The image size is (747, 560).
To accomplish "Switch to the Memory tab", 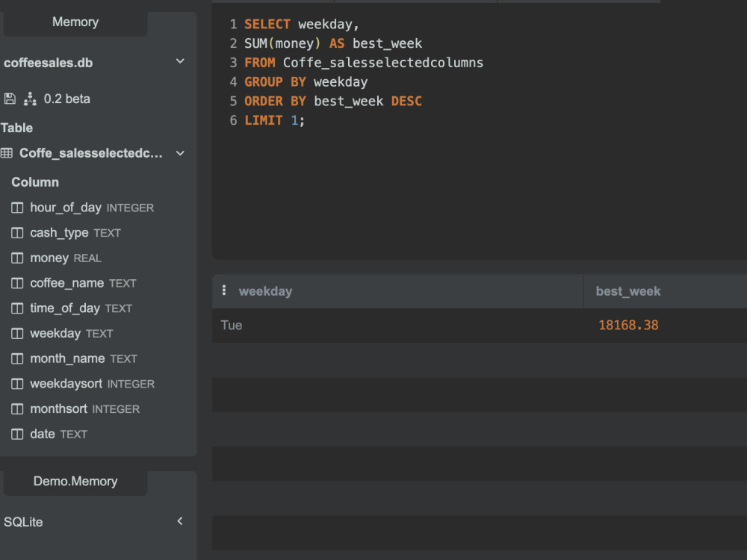I will click(75, 22).
